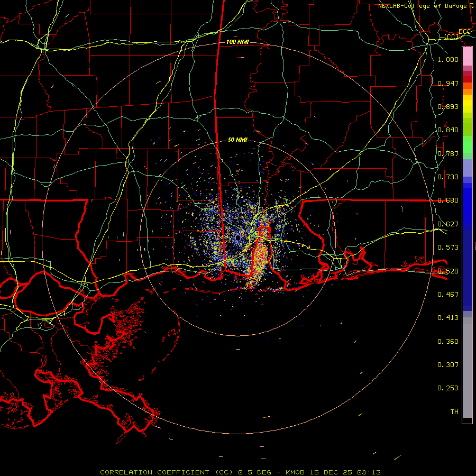Screen dimensions: 476x476
Task: Click CORRELATION COEFFICIENT in the bottom caption
Action: (154, 472)
